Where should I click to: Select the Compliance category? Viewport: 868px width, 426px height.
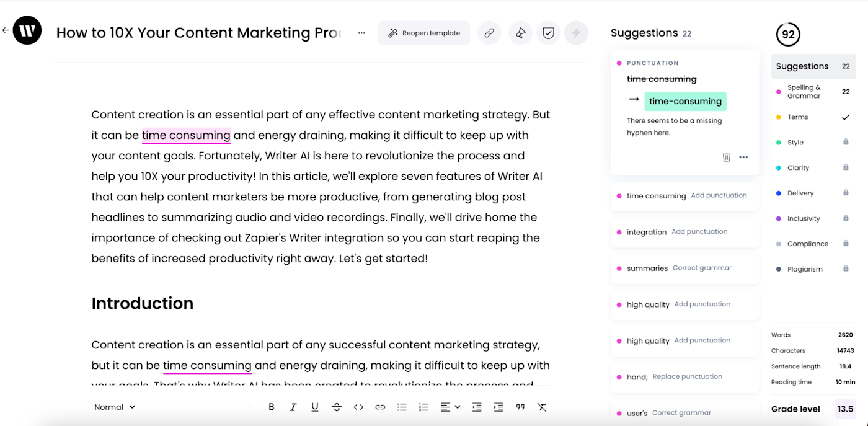[x=813, y=244]
